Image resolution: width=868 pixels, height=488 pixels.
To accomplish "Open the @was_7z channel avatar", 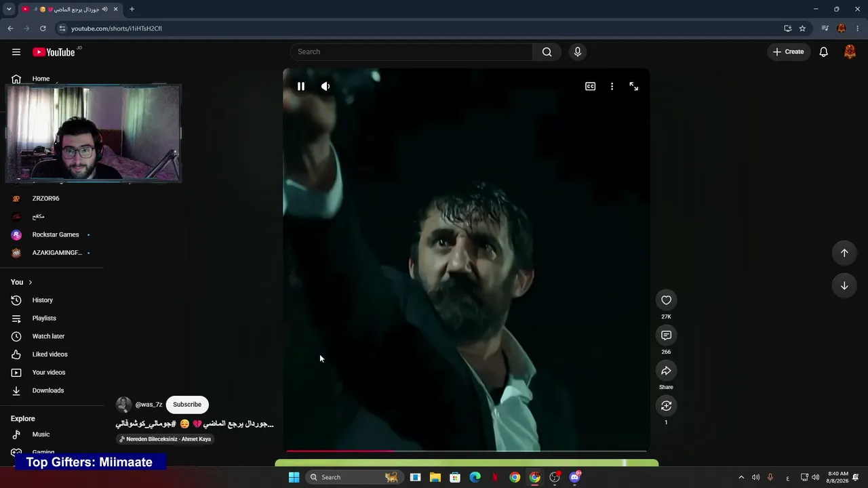I will point(123,405).
